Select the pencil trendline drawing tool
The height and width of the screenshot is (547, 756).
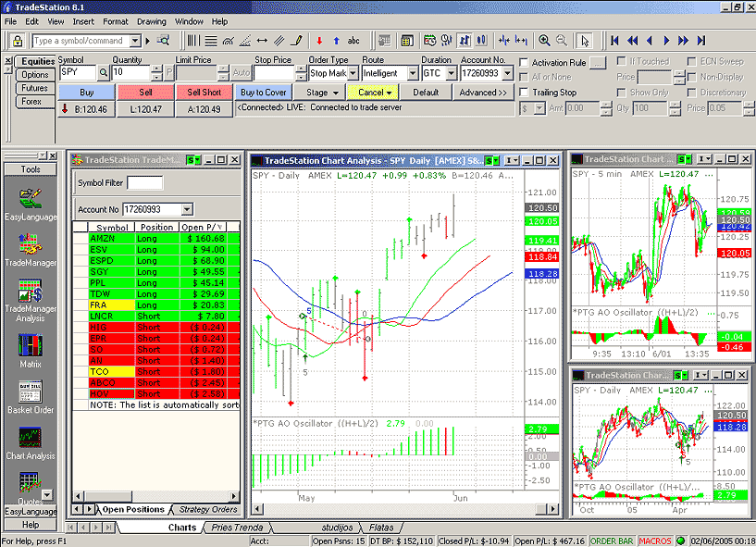[x=297, y=41]
